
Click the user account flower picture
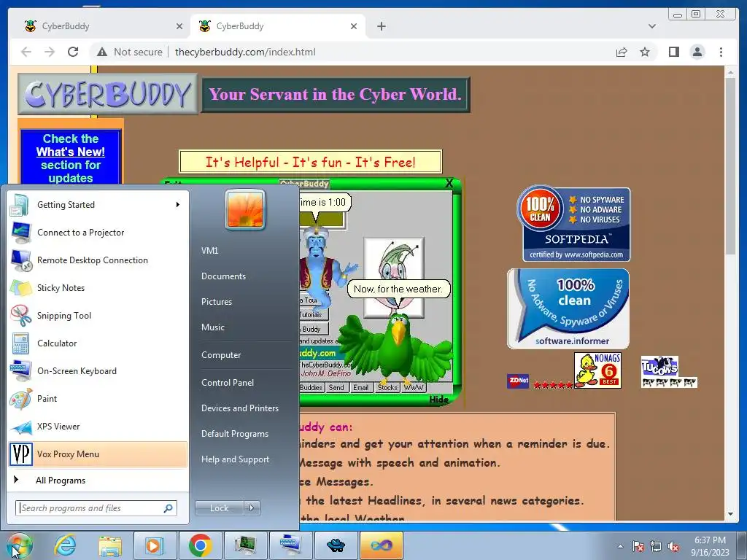(x=245, y=209)
